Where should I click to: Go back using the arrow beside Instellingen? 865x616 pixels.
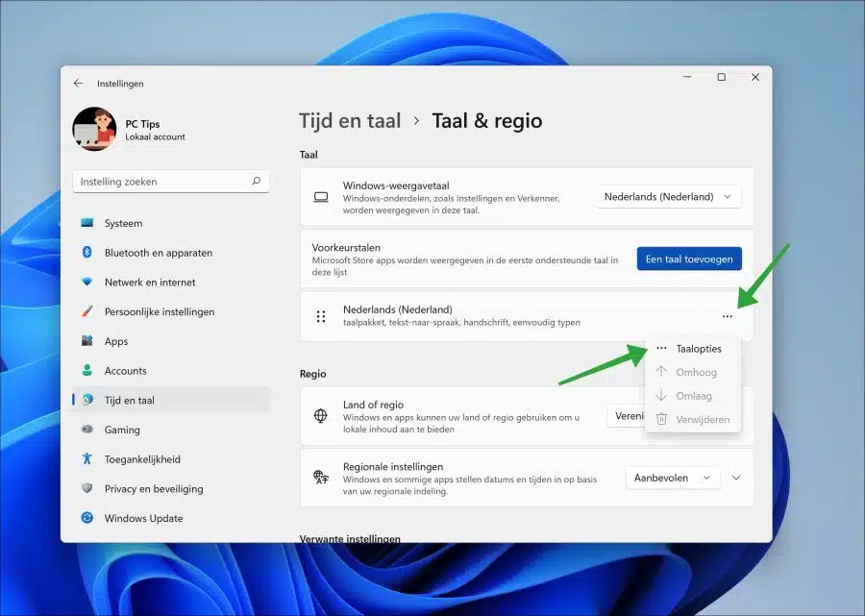[78, 84]
